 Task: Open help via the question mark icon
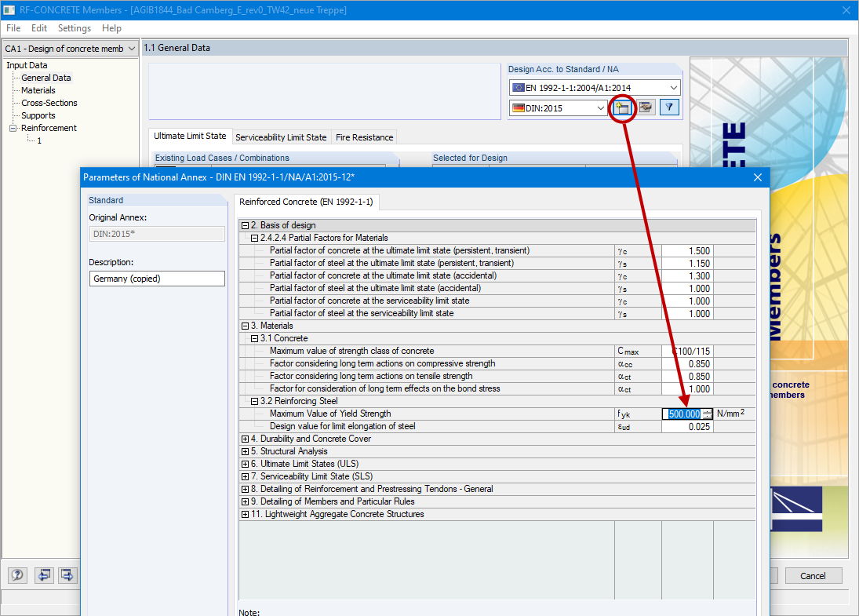click(x=16, y=575)
